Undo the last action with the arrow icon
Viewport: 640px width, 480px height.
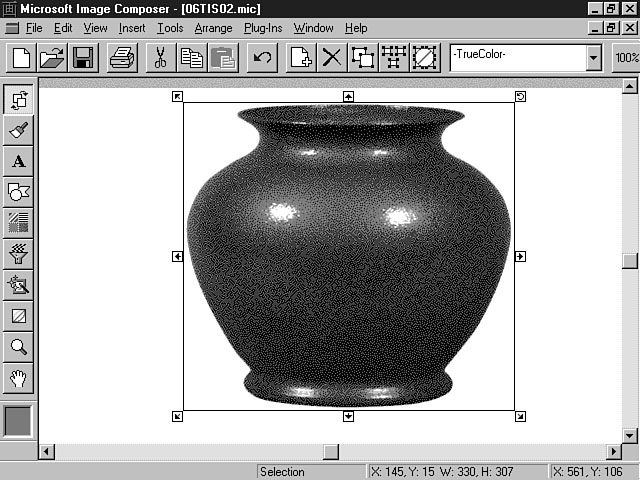[x=262, y=57]
